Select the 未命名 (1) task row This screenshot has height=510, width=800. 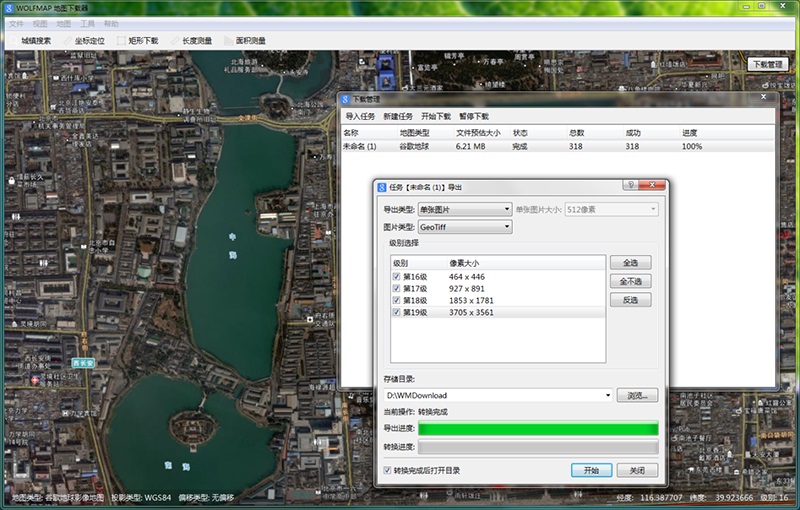point(360,146)
